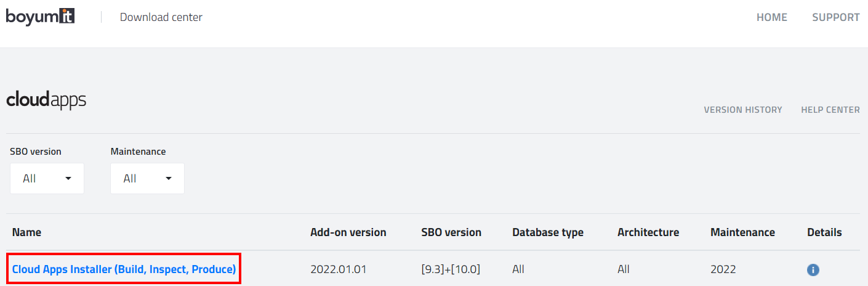The image size is (868, 286).
Task: Open the details info icon for Cloud Apps Installer
Action: [813, 269]
